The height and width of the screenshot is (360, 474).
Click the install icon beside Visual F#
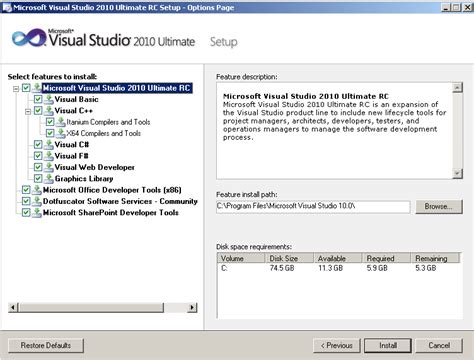pyautogui.click(x=49, y=156)
